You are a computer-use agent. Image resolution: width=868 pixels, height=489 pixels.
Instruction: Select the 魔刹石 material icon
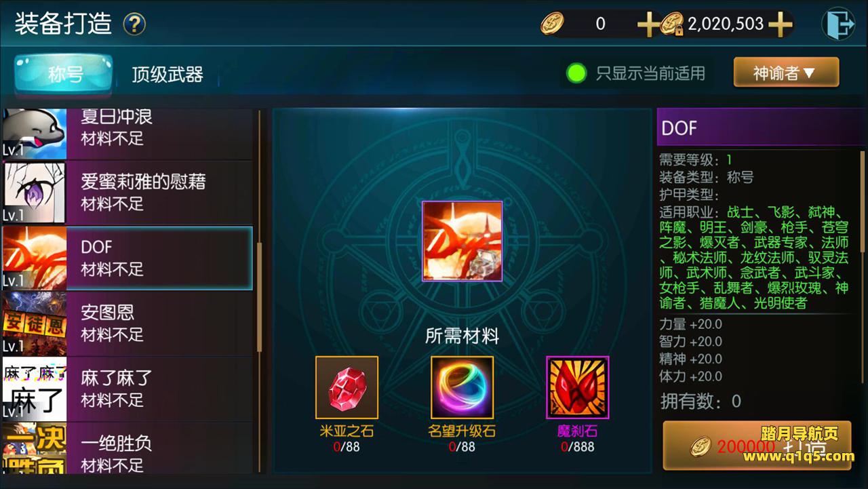click(577, 387)
